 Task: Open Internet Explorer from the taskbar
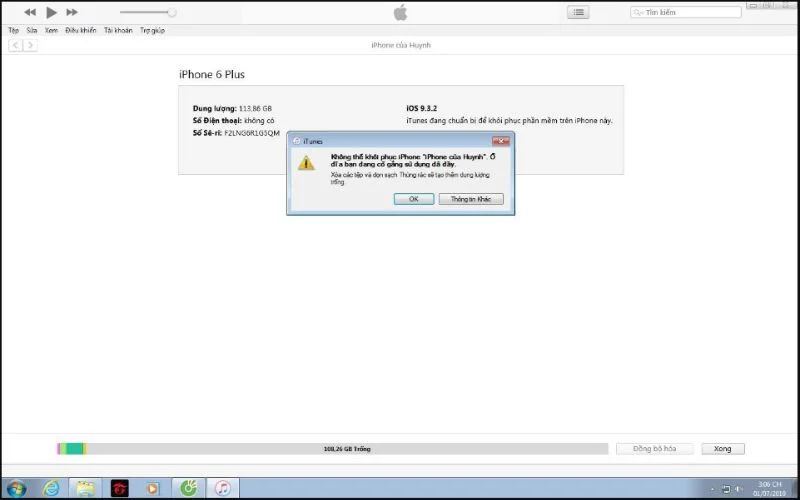51,488
